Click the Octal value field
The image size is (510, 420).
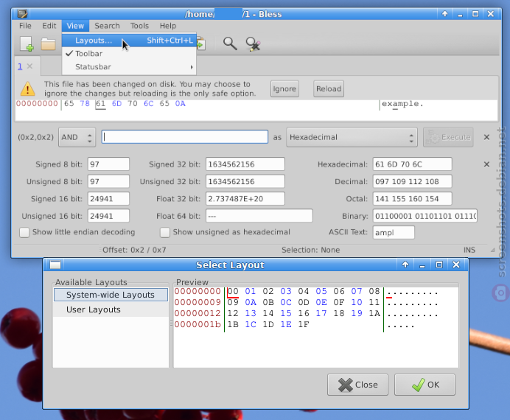point(413,199)
